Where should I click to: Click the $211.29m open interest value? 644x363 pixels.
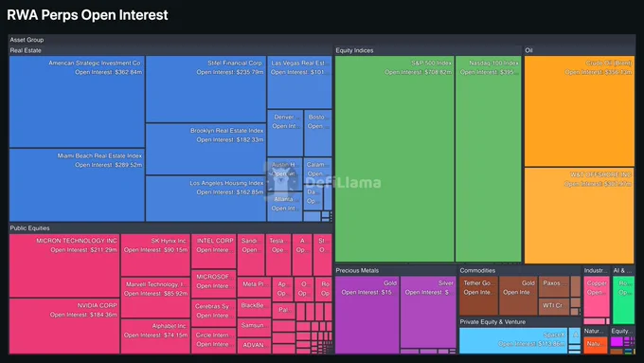(103, 249)
